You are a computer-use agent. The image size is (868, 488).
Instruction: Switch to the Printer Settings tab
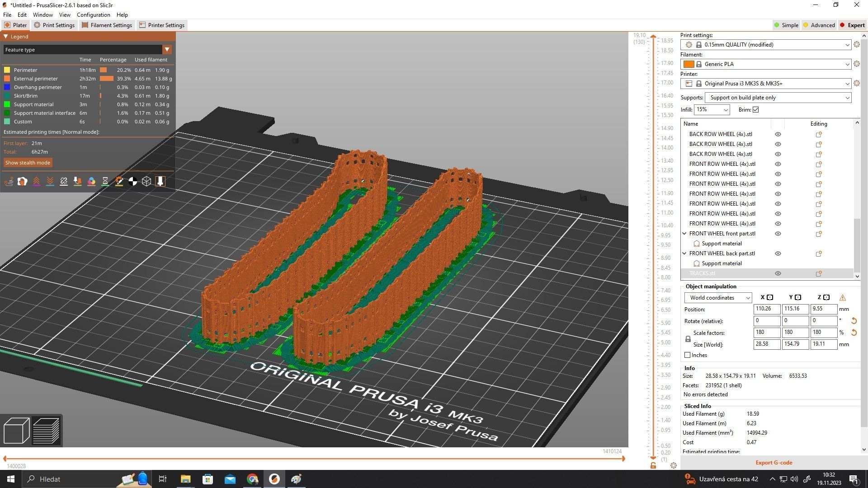(x=162, y=25)
